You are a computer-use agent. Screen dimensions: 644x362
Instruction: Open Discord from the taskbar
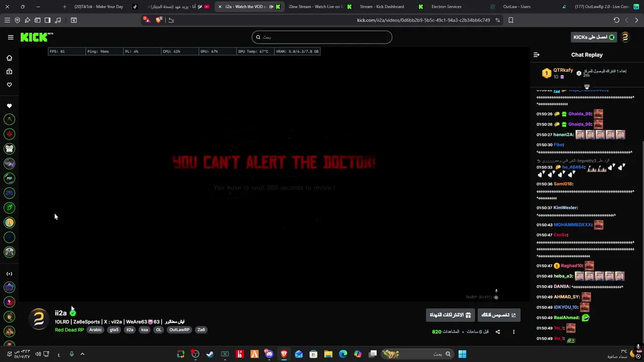pos(269,354)
